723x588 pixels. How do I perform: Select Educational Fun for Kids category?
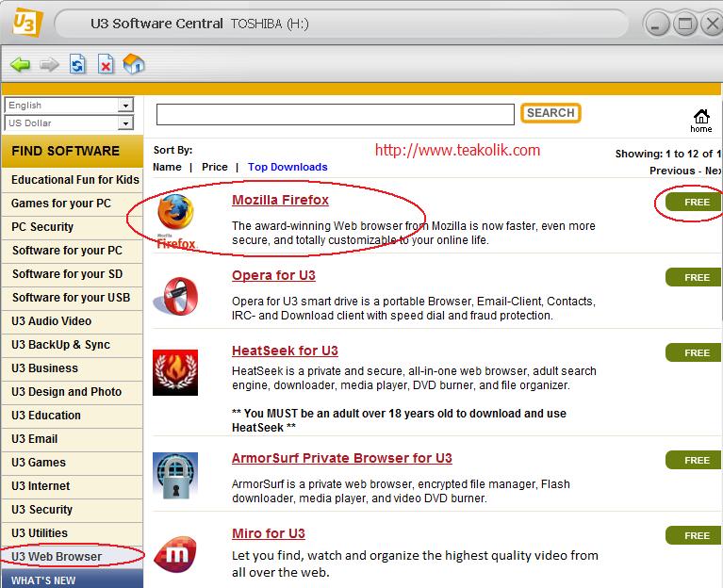[73, 180]
